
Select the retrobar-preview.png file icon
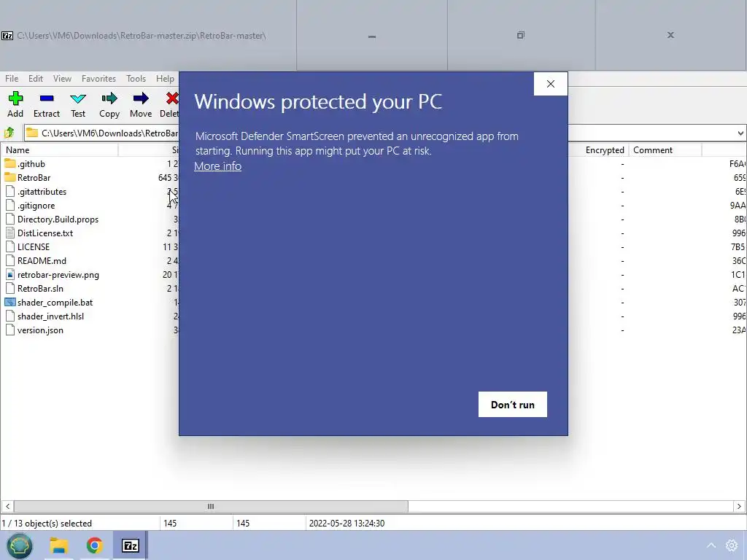tap(10, 275)
